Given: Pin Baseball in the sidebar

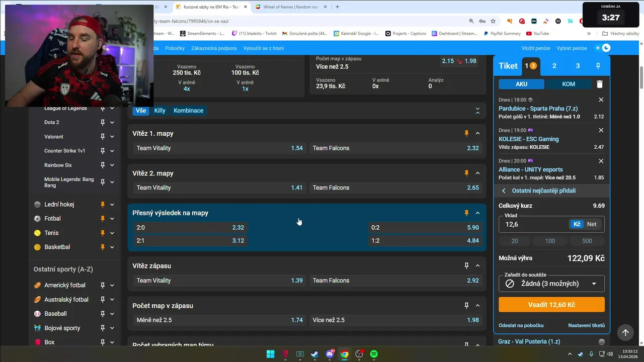Looking at the screenshot, I should tap(103, 314).
